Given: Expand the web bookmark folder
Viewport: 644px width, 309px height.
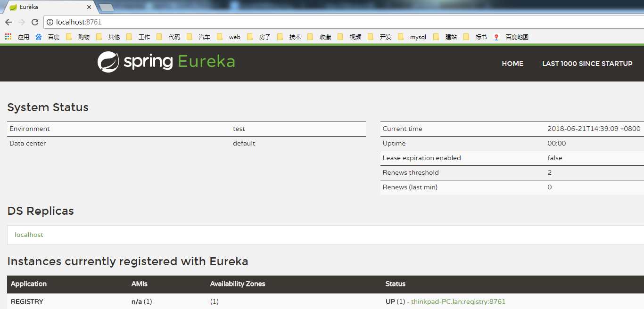Looking at the screenshot, I should 230,37.
